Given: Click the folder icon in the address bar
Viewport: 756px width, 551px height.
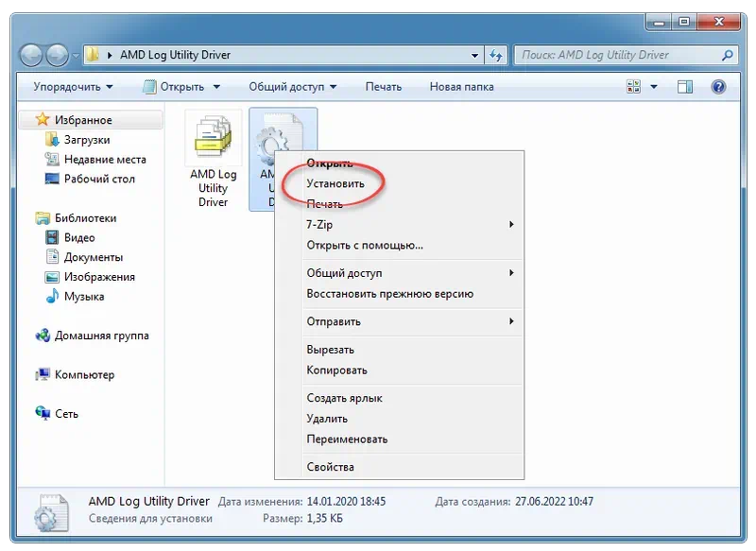Looking at the screenshot, I should [x=92, y=54].
